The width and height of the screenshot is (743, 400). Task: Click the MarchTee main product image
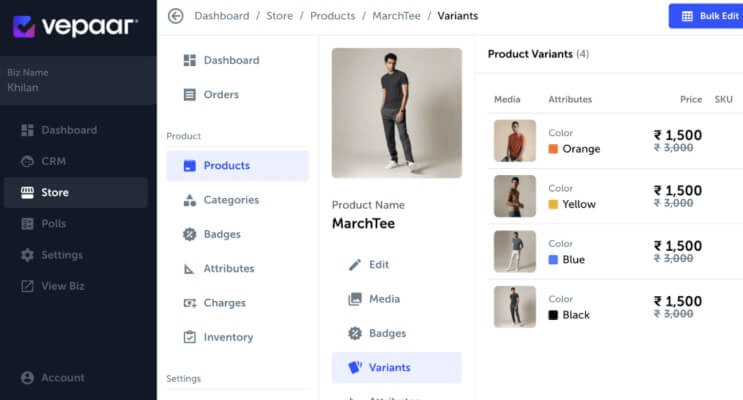(x=397, y=113)
